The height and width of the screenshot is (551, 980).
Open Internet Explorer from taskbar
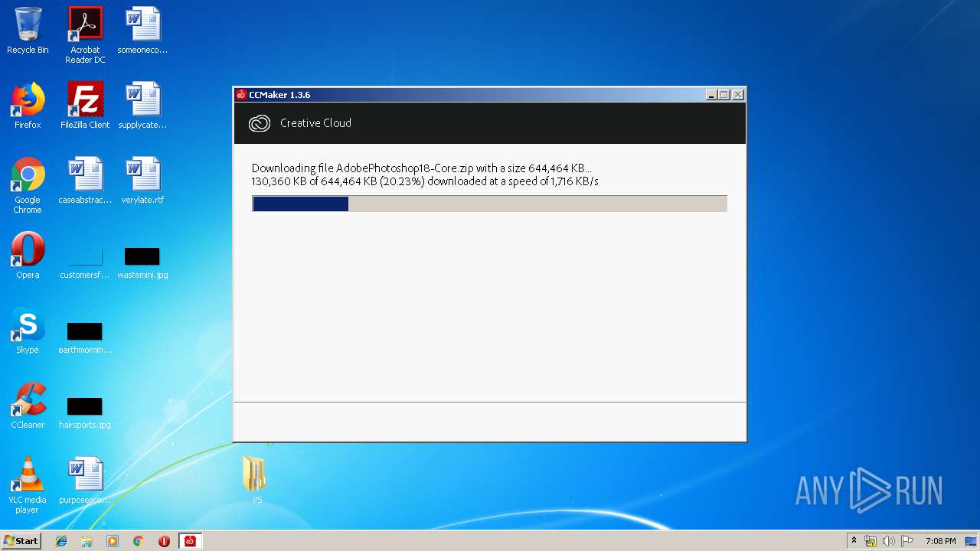[x=61, y=541]
